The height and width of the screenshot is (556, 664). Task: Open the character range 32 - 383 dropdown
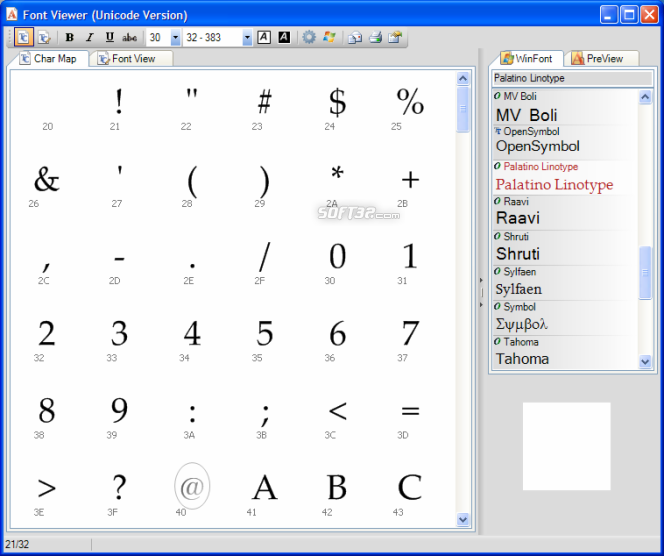click(x=247, y=38)
